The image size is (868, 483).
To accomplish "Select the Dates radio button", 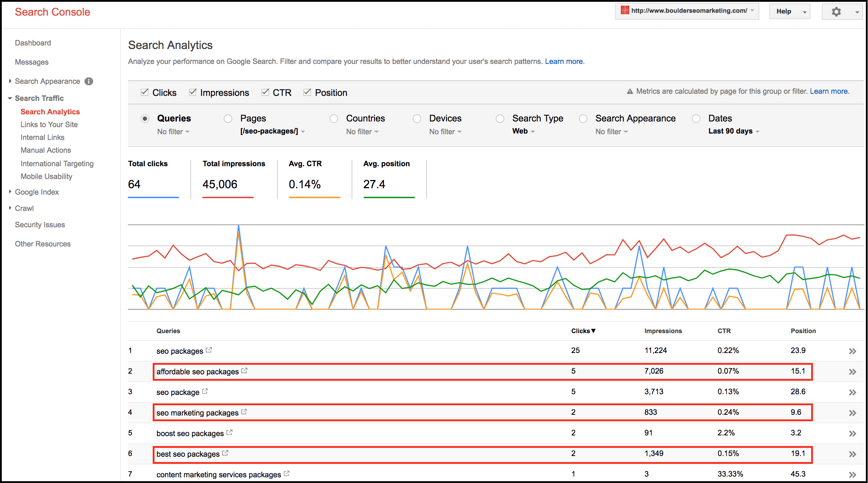I will pos(696,119).
